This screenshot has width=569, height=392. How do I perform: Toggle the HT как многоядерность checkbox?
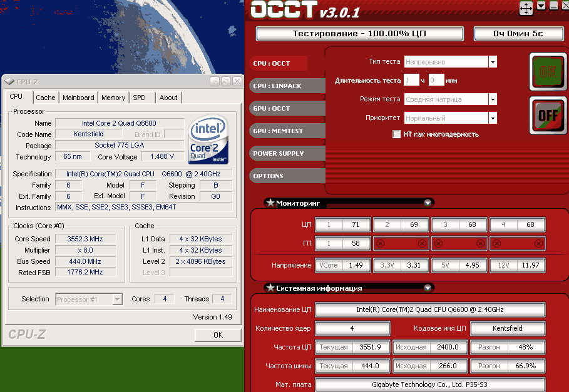point(396,134)
